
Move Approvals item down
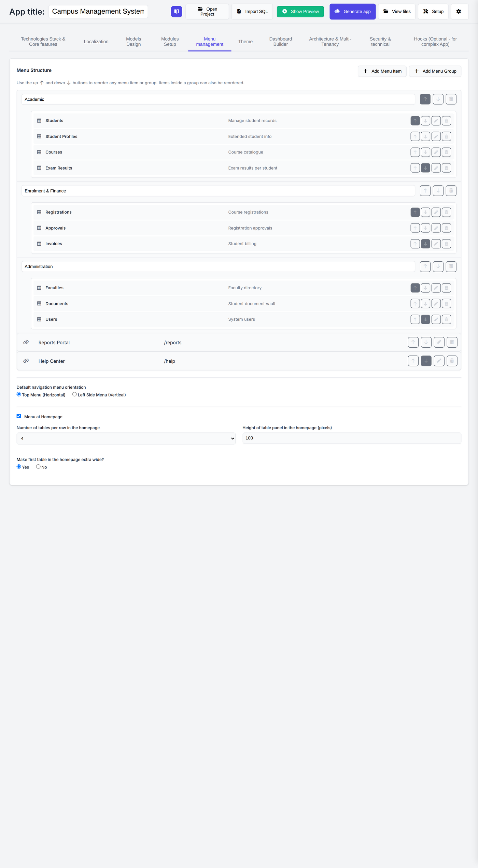(x=425, y=228)
